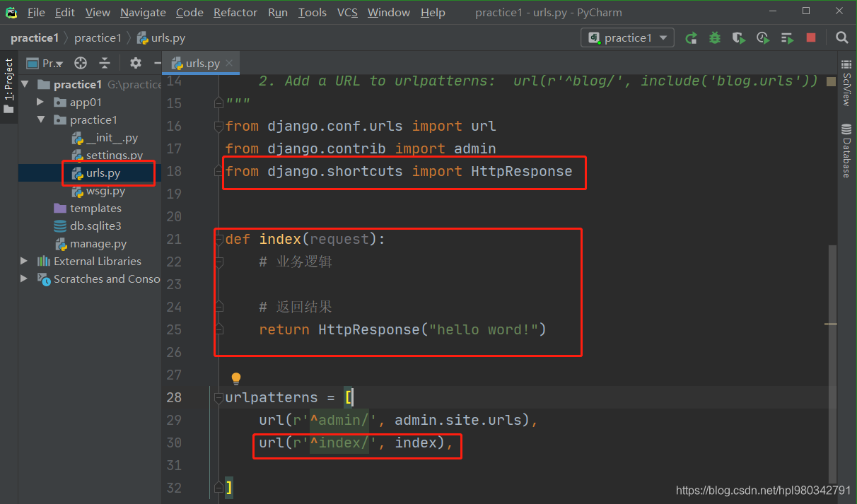
Task: Open the practice1 run configuration dropdown
Action: (x=627, y=38)
